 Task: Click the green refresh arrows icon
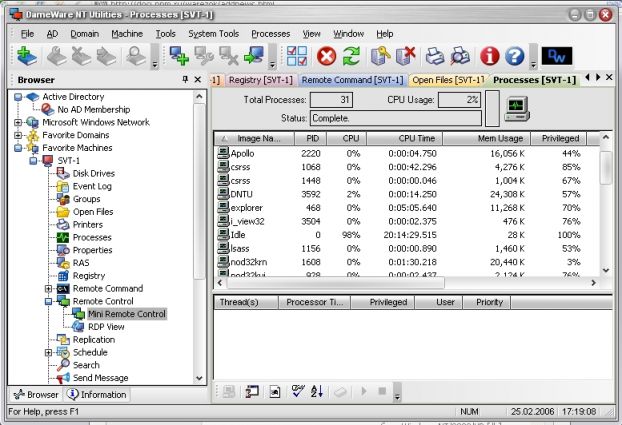pos(352,56)
